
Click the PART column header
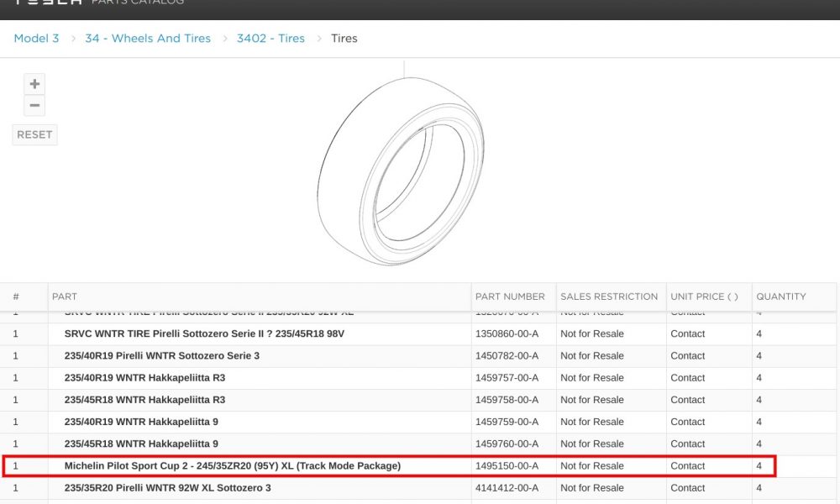tap(65, 297)
